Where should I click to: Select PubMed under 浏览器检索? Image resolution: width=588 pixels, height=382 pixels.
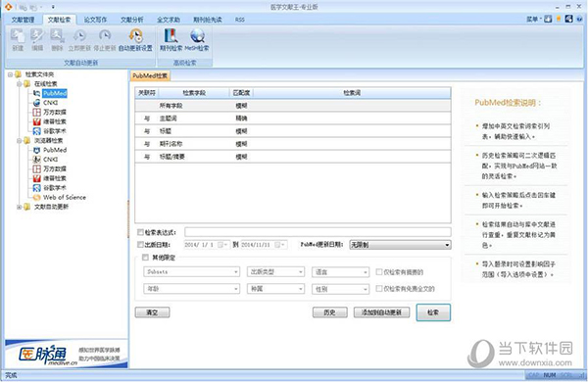[x=55, y=150]
